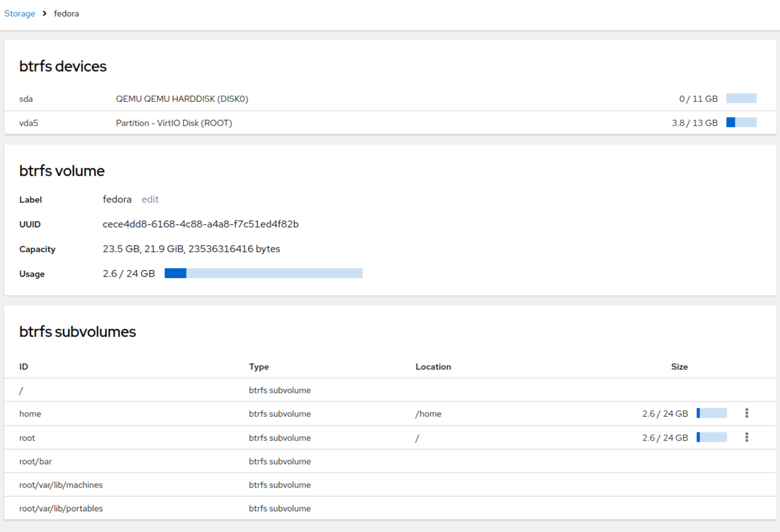The height and width of the screenshot is (532, 780).
Task: Open the sda device row
Action: 26,99
